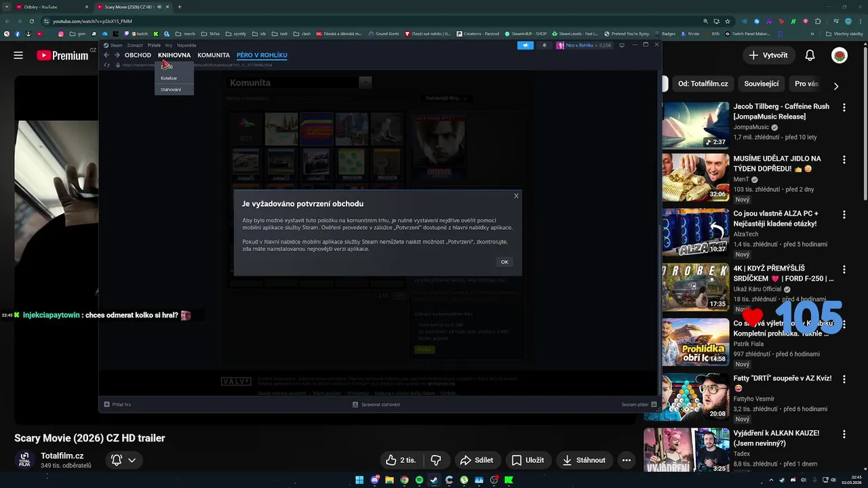The image size is (868, 488).
Task: Open the Přátelé menu in Steam
Action: (x=154, y=45)
